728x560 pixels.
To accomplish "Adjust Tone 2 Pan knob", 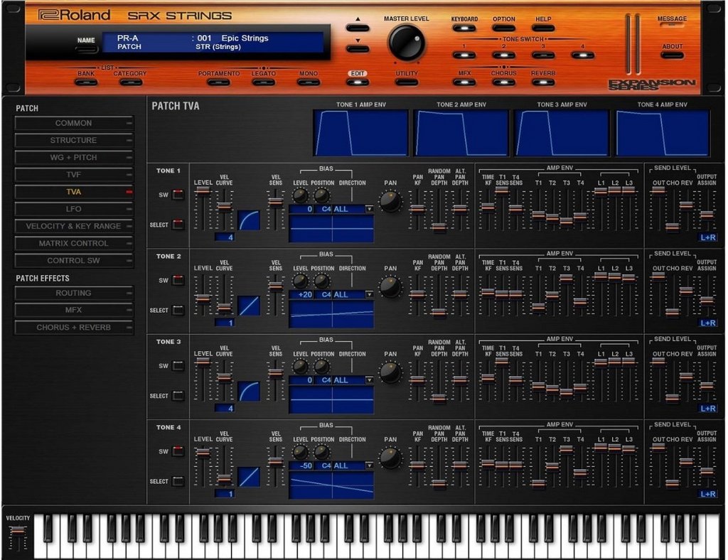I will pos(390,286).
